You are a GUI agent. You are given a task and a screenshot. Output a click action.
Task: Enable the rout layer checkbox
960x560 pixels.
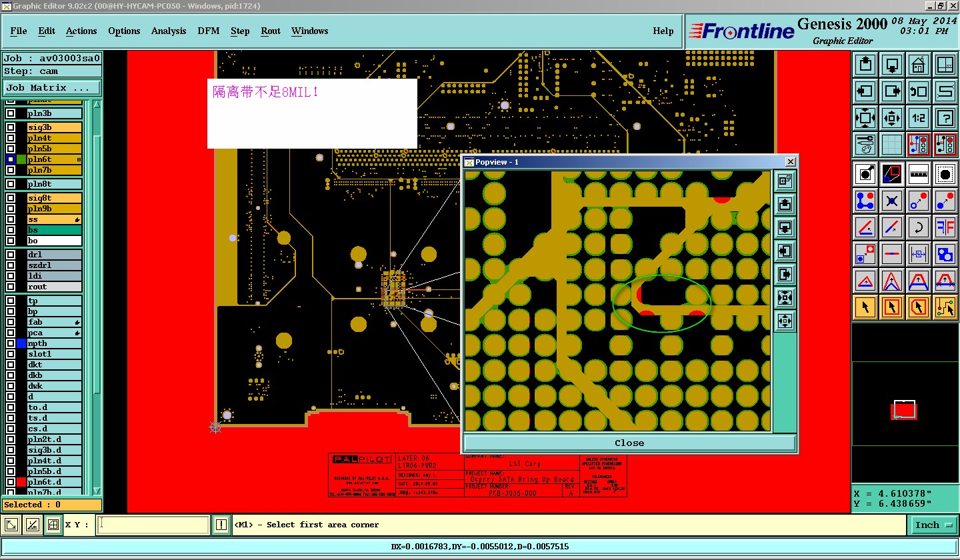(x=11, y=287)
